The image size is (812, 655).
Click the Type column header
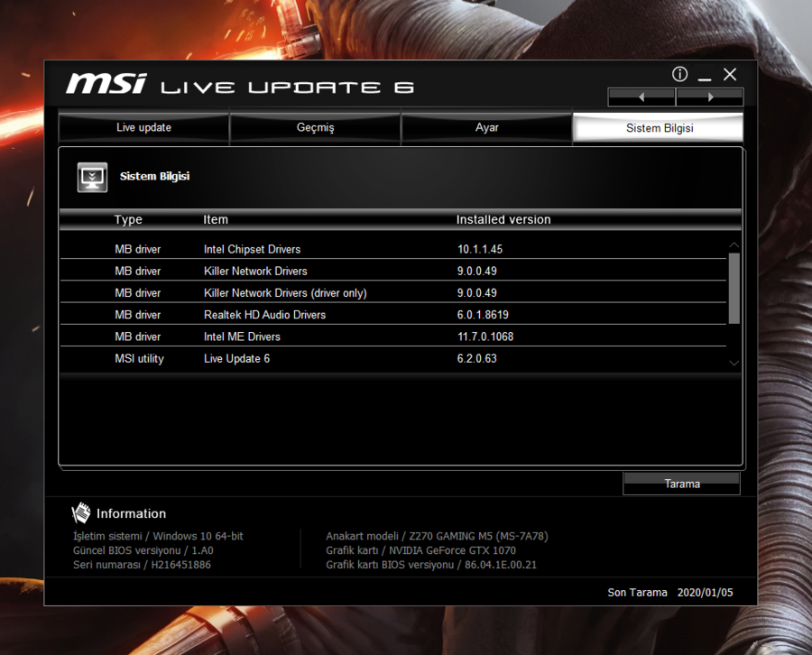pos(128,219)
